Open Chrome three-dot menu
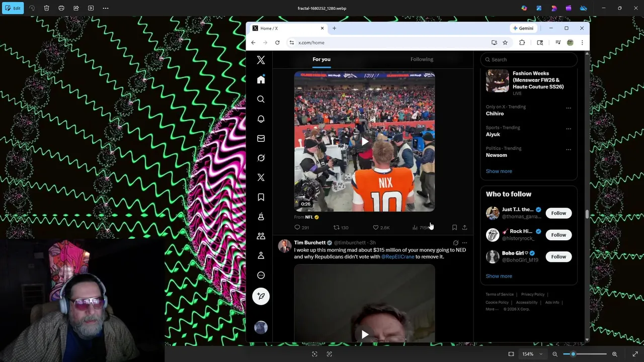Image resolution: width=644 pixels, height=362 pixels. tap(582, 43)
